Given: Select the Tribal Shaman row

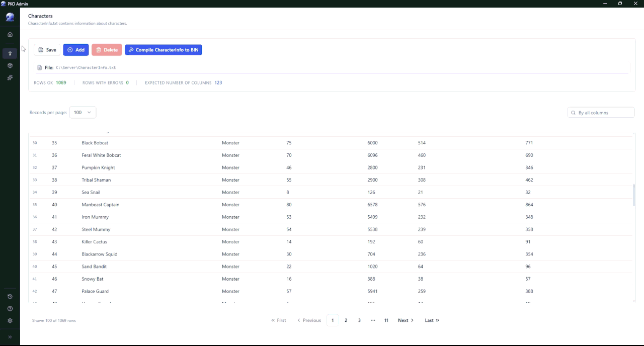Looking at the screenshot, I should (x=331, y=180).
